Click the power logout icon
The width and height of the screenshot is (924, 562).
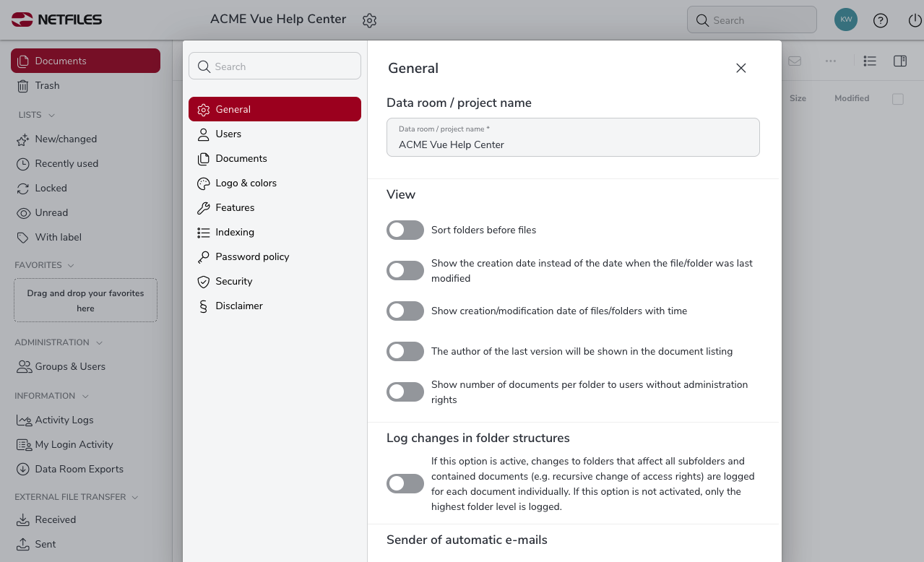(x=915, y=20)
